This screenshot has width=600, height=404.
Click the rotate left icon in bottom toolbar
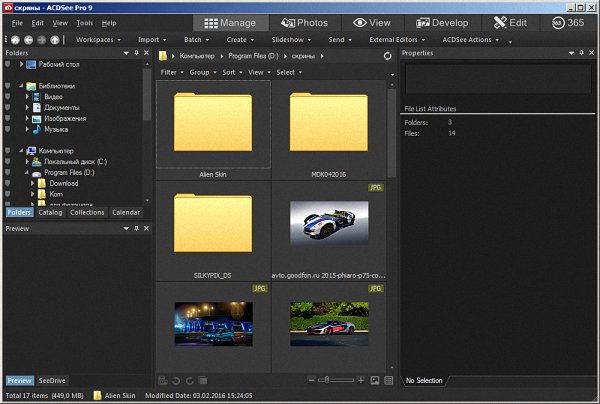(176, 380)
